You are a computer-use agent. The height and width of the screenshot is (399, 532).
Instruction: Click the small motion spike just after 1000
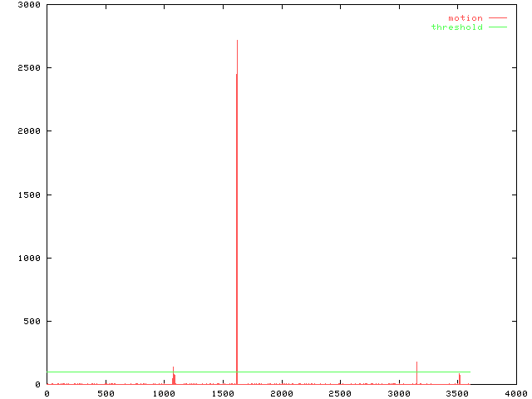pos(173,376)
